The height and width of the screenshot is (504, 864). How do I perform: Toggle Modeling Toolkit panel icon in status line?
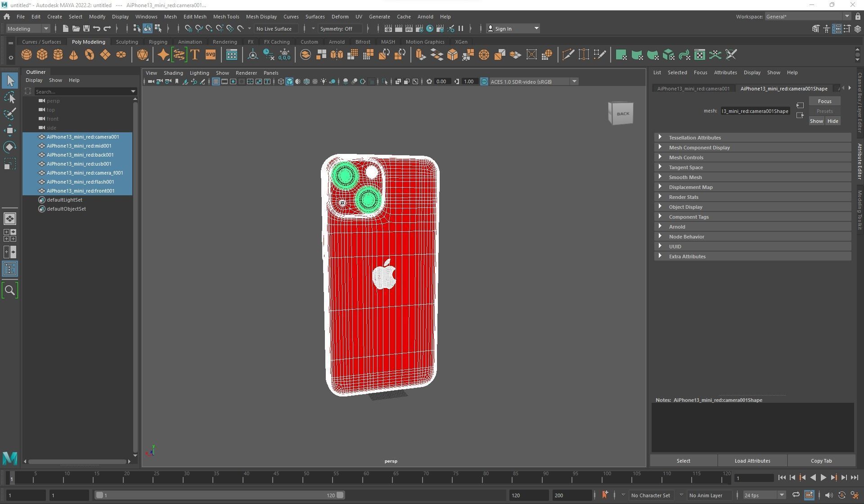tap(815, 28)
